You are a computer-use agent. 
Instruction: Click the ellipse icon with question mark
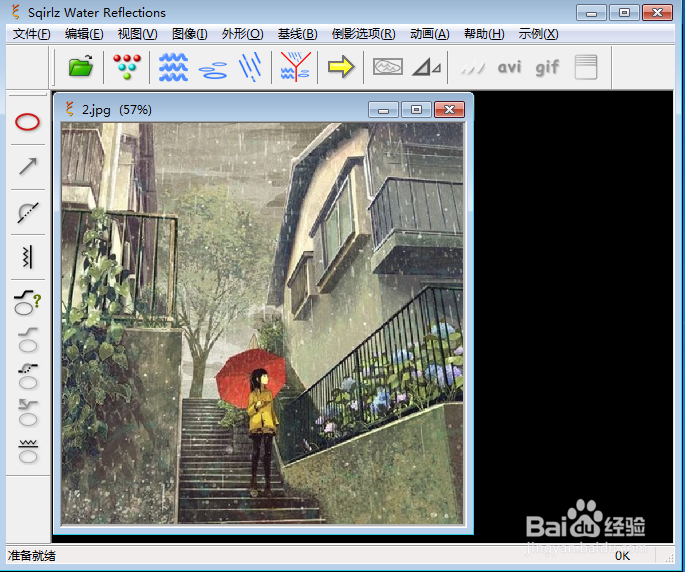tap(28, 302)
